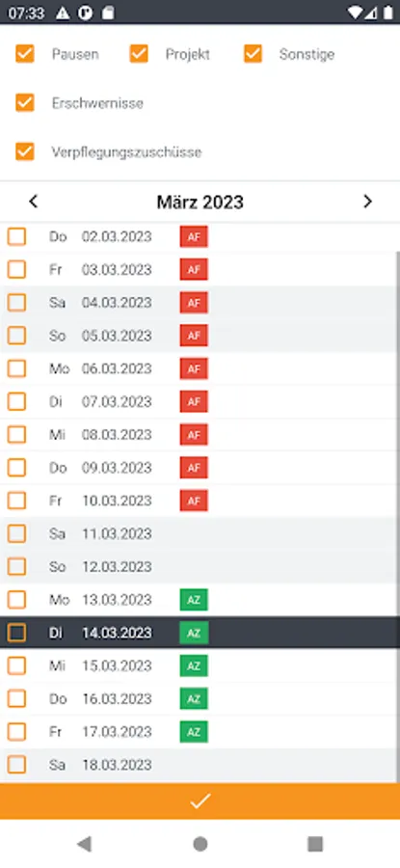Image resolution: width=400 pixels, height=868 pixels.
Task: Tap the Android home circle icon
Action: (x=200, y=844)
